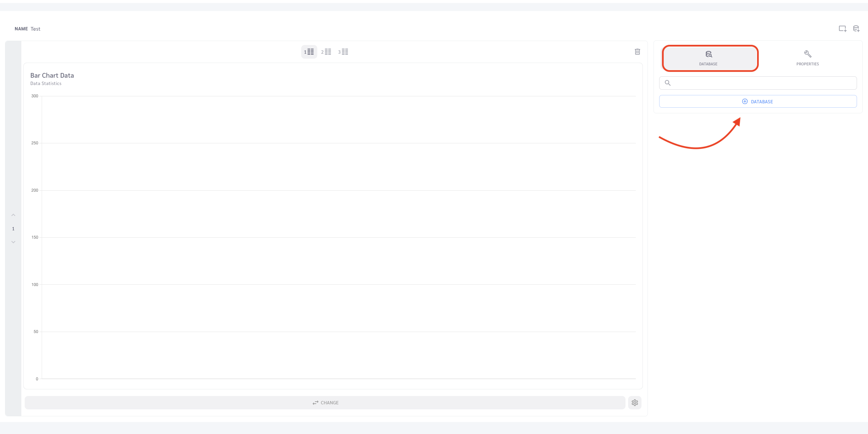Focus the database search field

tap(758, 83)
